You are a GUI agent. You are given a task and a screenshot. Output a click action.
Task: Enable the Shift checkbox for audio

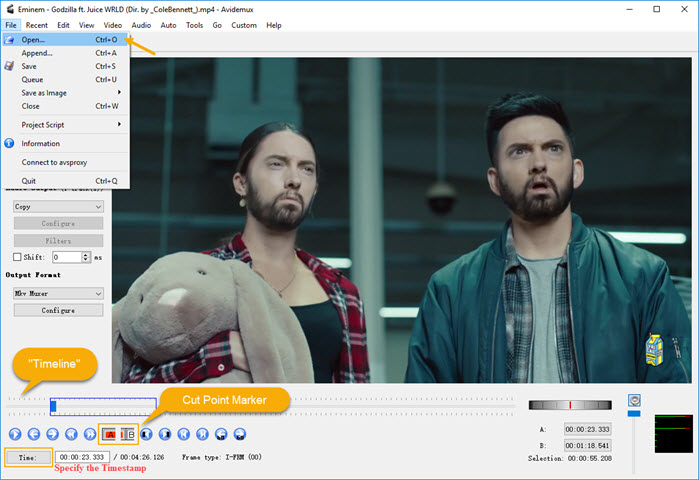click(18, 257)
